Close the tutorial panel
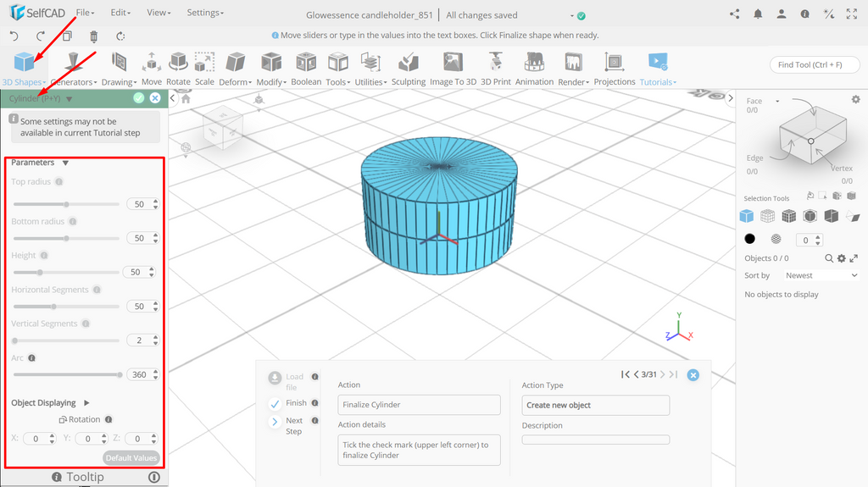Viewport: 868px width, 487px height. tap(693, 375)
